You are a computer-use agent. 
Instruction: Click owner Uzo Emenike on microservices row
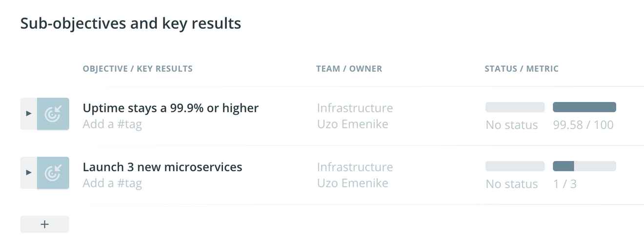click(x=353, y=183)
